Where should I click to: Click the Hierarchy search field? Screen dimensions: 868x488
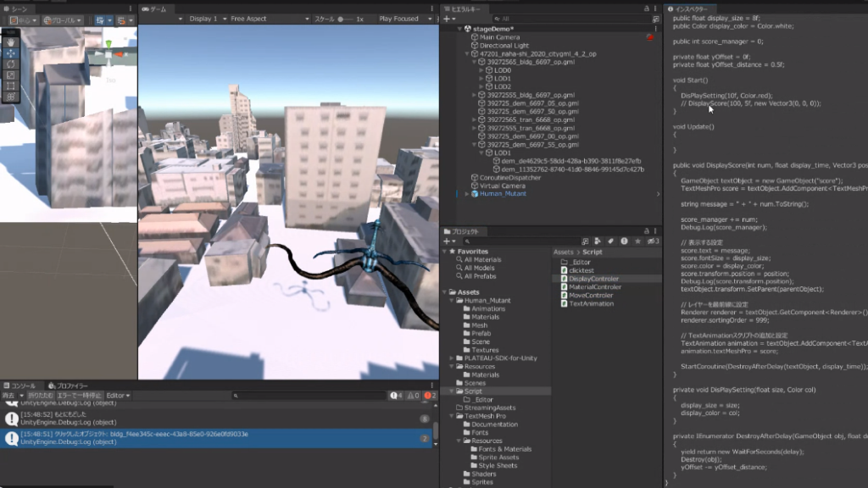coord(571,19)
